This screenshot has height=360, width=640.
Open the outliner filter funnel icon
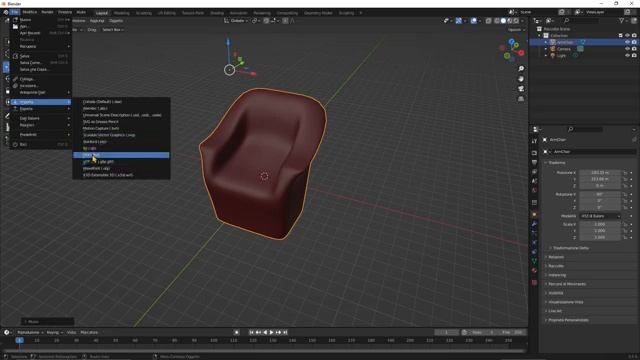pyautogui.click(x=621, y=20)
